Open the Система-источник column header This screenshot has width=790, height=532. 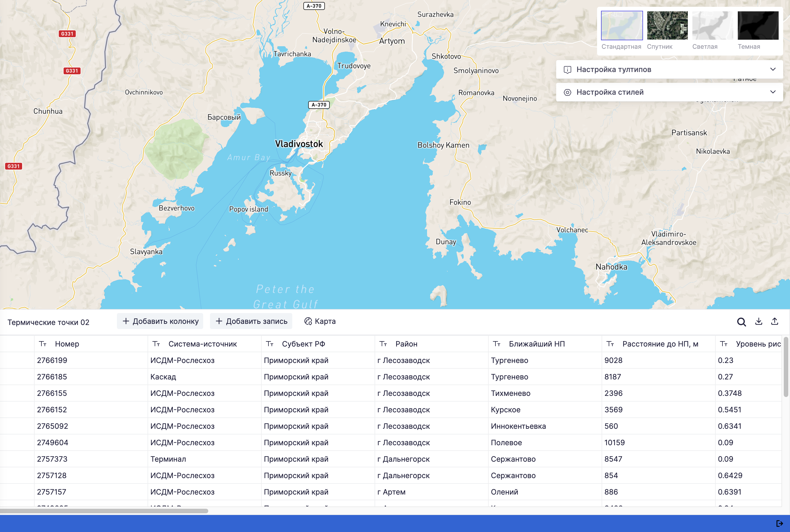pyautogui.click(x=202, y=344)
